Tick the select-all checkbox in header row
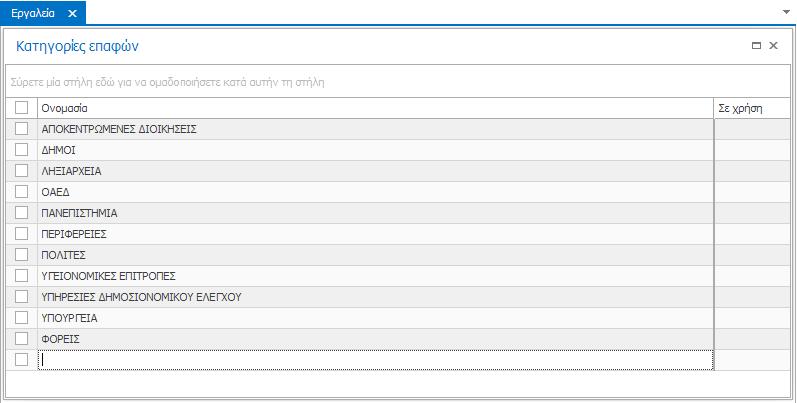 point(22,107)
